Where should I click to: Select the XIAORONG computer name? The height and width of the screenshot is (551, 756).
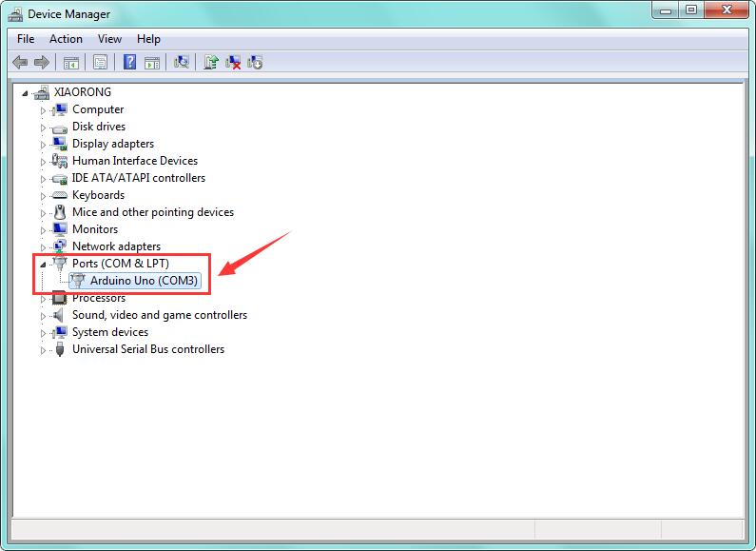(x=83, y=92)
